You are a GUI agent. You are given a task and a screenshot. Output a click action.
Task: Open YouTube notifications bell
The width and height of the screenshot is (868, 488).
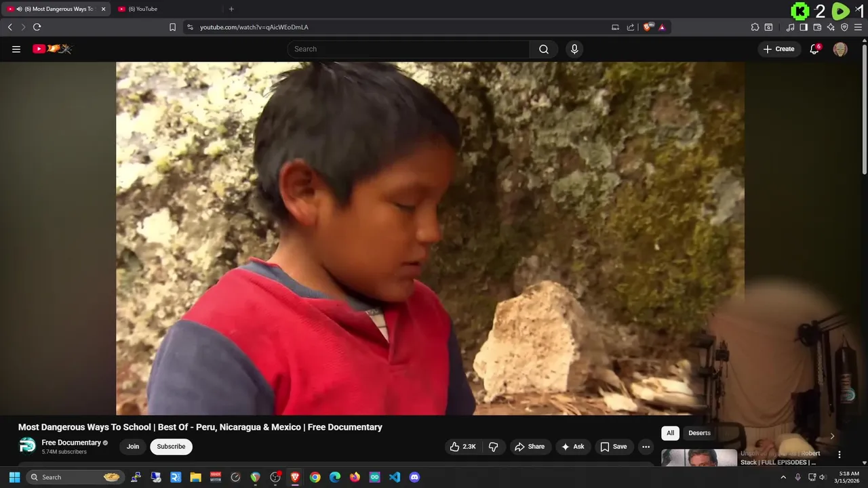coord(814,49)
